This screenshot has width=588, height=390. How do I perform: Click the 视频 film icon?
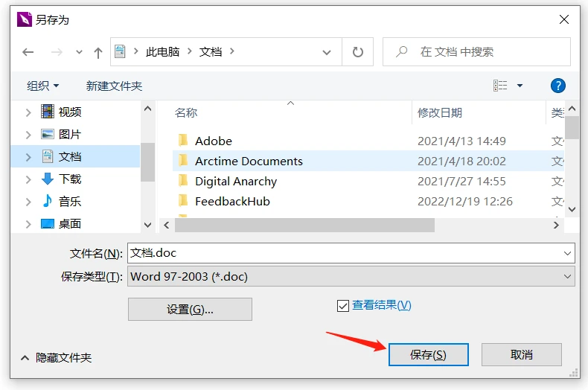pos(48,112)
